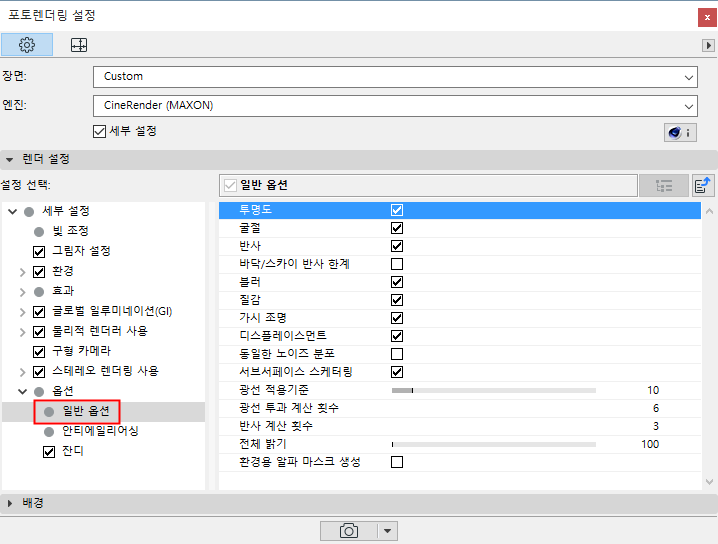Screen dimensions: 718x544
Task: Click the options list scroll-down arrow
Action: [x=709, y=482]
